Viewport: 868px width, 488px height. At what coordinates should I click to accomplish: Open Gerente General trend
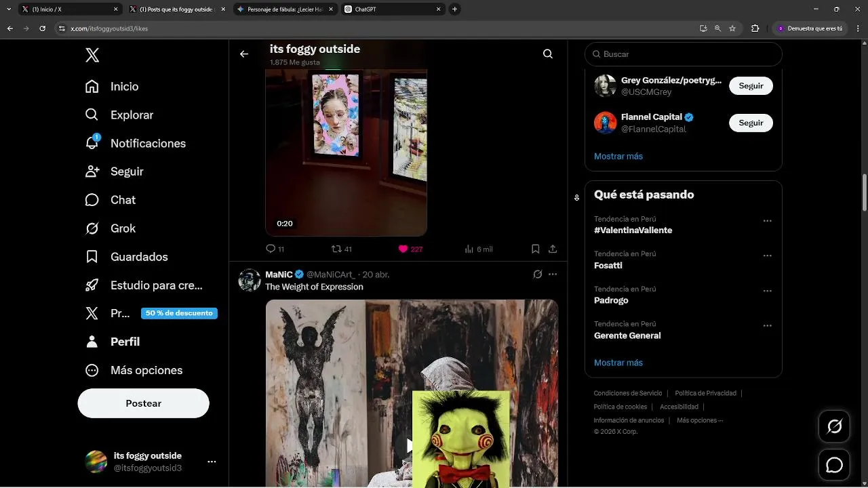pos(627,335)
